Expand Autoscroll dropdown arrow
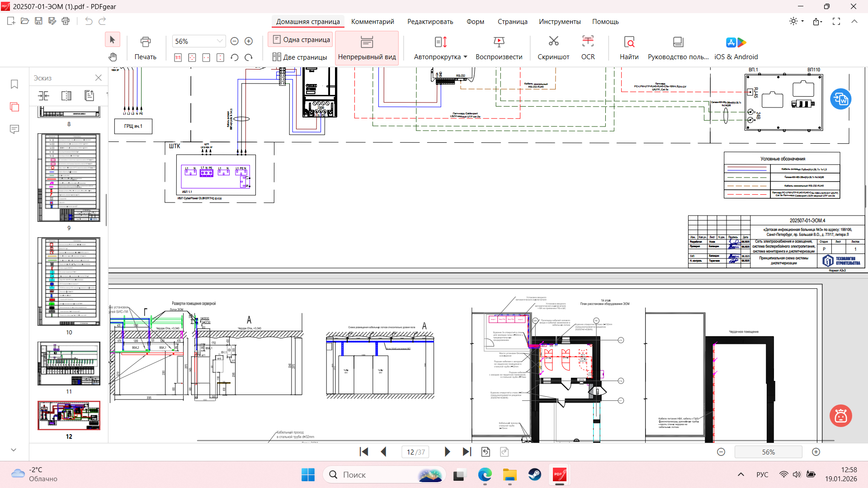 [465, 57]
